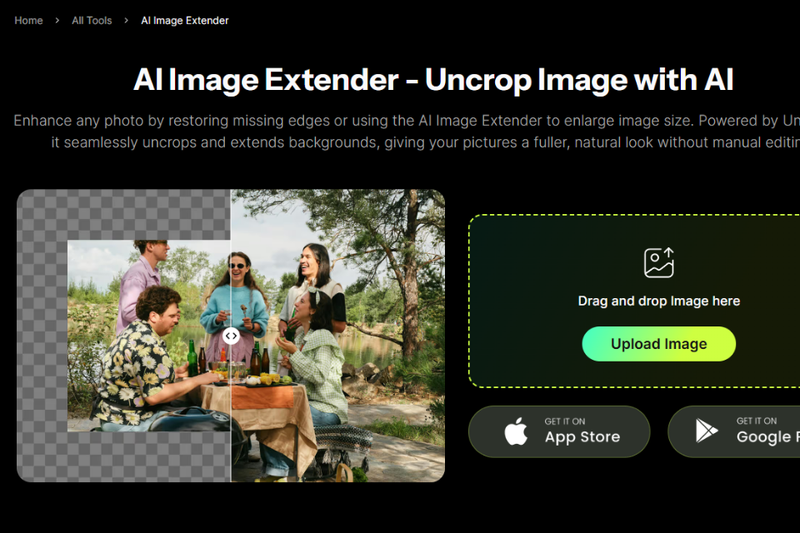Open All Tools breadcrumb link

click(x=92, y=20)
